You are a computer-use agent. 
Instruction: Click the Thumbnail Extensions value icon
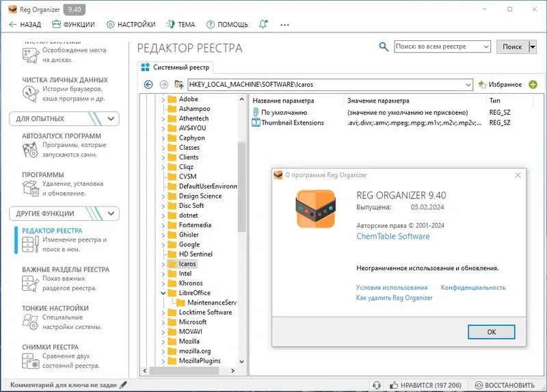[256, 122]
